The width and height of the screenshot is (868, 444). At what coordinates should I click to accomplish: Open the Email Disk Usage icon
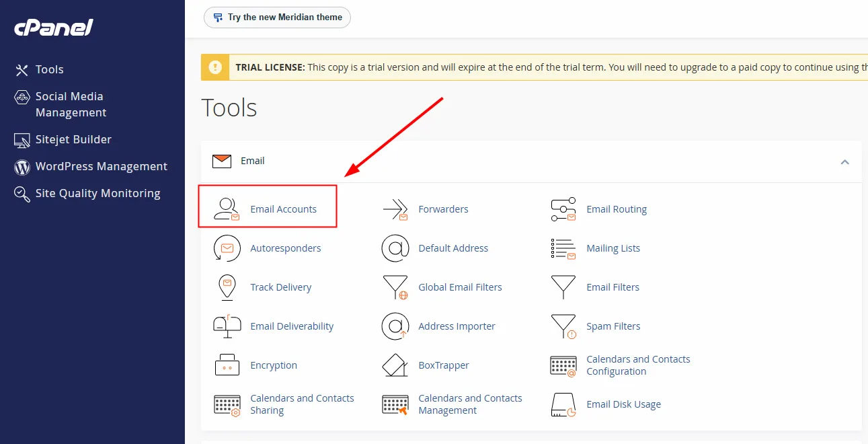pyautogui.click(x=563, y=404)
